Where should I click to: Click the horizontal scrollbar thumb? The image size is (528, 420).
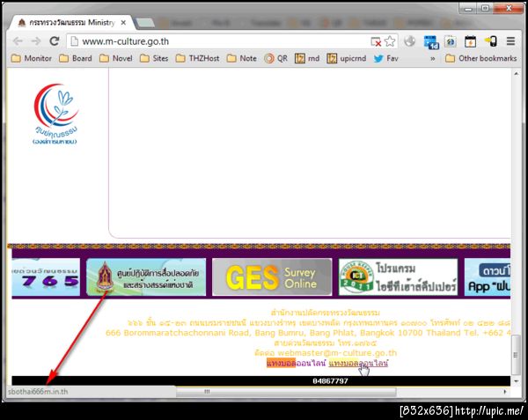(x=286, y=391)
